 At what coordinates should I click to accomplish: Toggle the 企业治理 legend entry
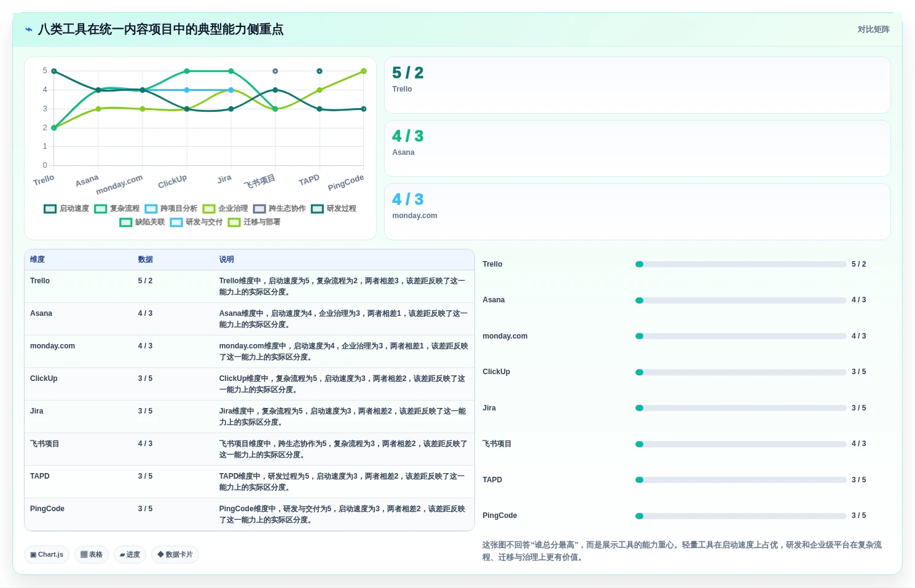225,209
